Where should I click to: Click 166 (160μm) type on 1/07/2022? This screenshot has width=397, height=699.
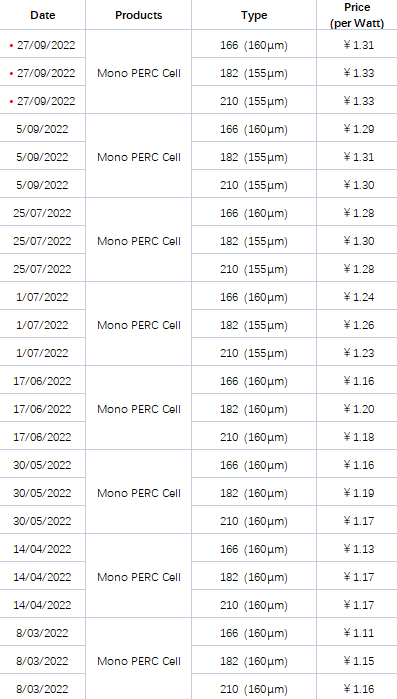coord(254,297)
